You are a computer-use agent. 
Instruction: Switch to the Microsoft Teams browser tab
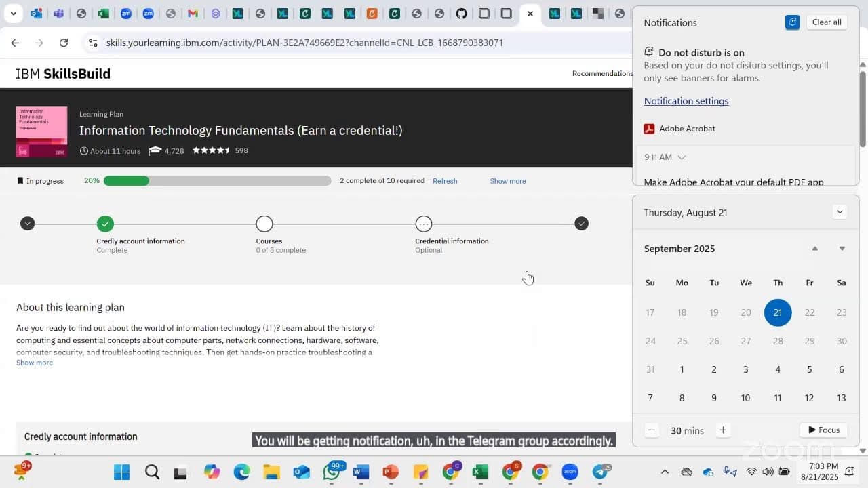(59, 14)
